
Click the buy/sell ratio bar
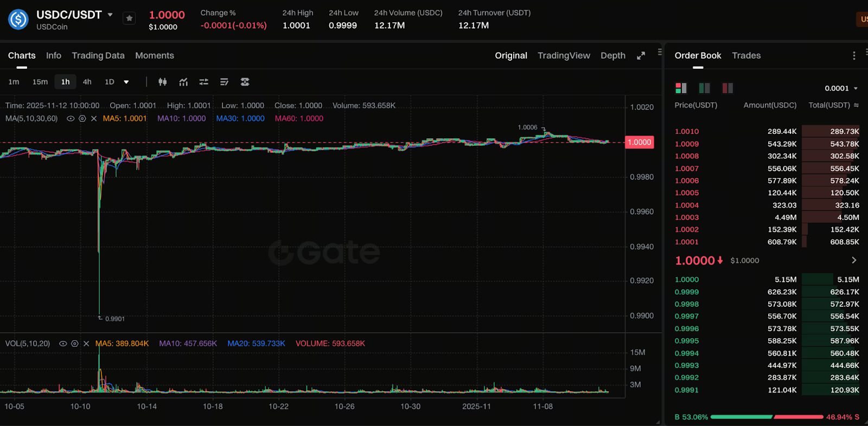click(x=767, y=417)
